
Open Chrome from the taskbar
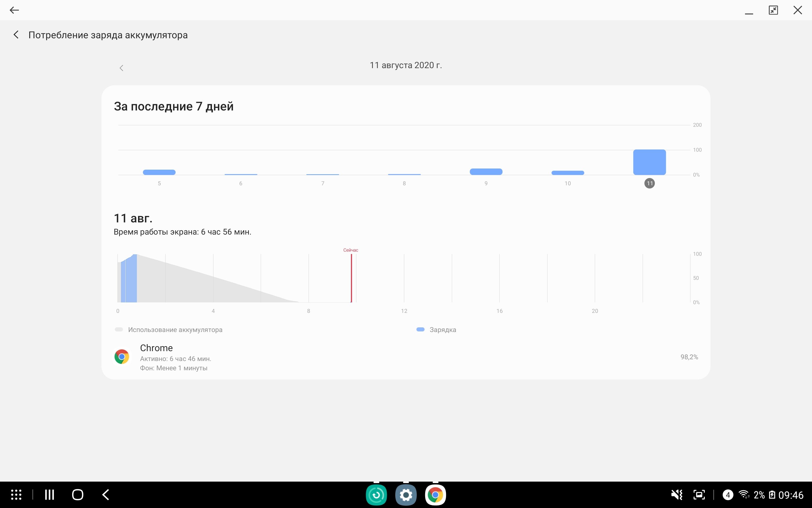(435, 495)
